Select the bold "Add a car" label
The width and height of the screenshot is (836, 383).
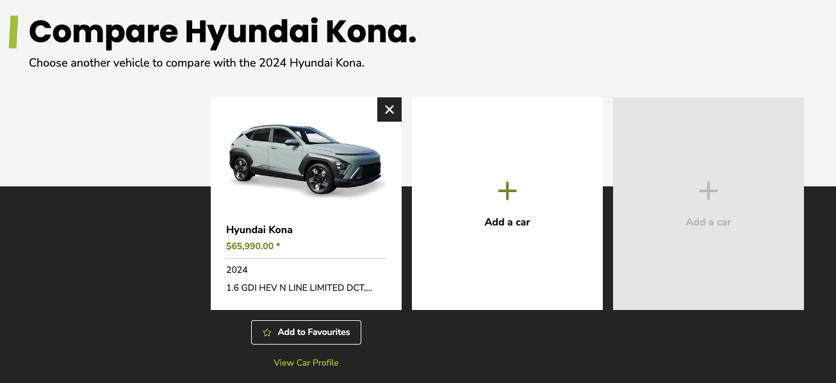pos(507,222)
